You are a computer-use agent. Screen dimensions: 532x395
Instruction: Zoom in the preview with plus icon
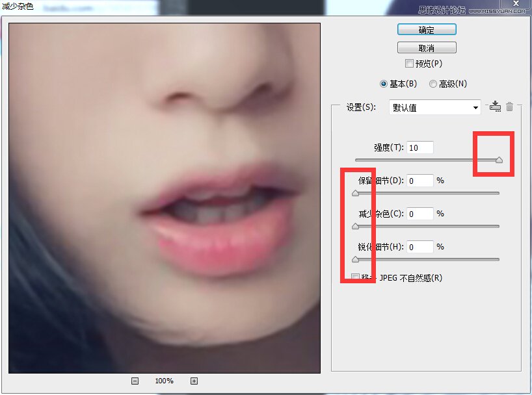click(x=194, y=381)
